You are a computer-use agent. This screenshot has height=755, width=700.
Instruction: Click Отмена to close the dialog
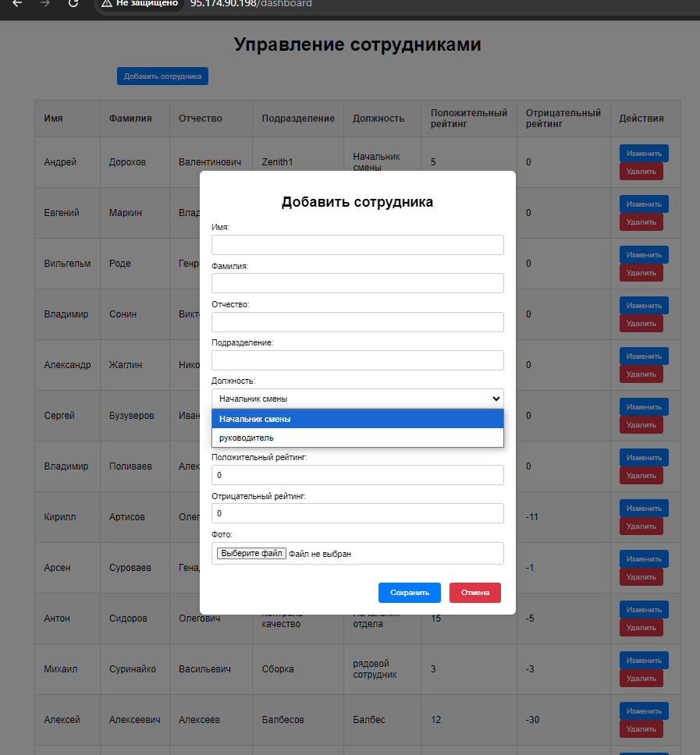click(474, 593)
